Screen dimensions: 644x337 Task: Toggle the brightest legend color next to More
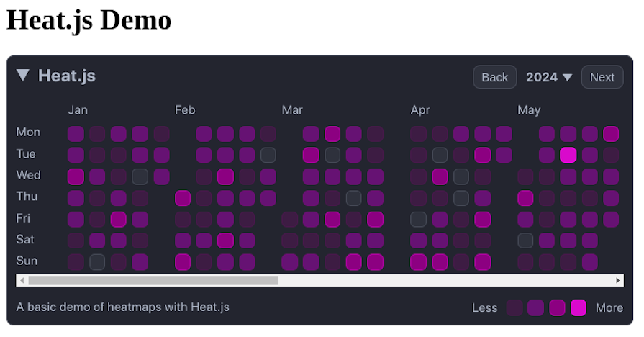(x=579, y=308)
